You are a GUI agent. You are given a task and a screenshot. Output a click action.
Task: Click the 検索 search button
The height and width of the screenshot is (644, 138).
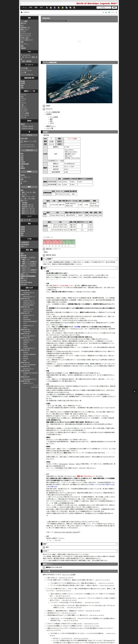coord(114,8)
